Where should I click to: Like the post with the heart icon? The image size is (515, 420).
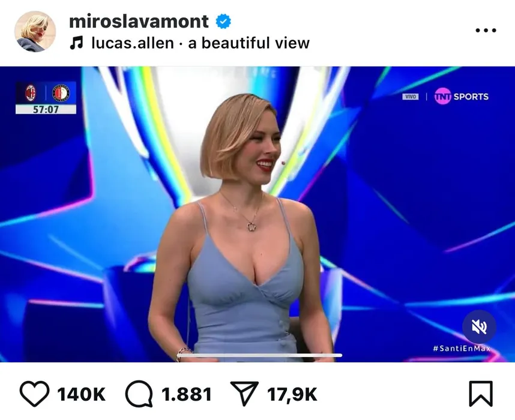[34, 394]
